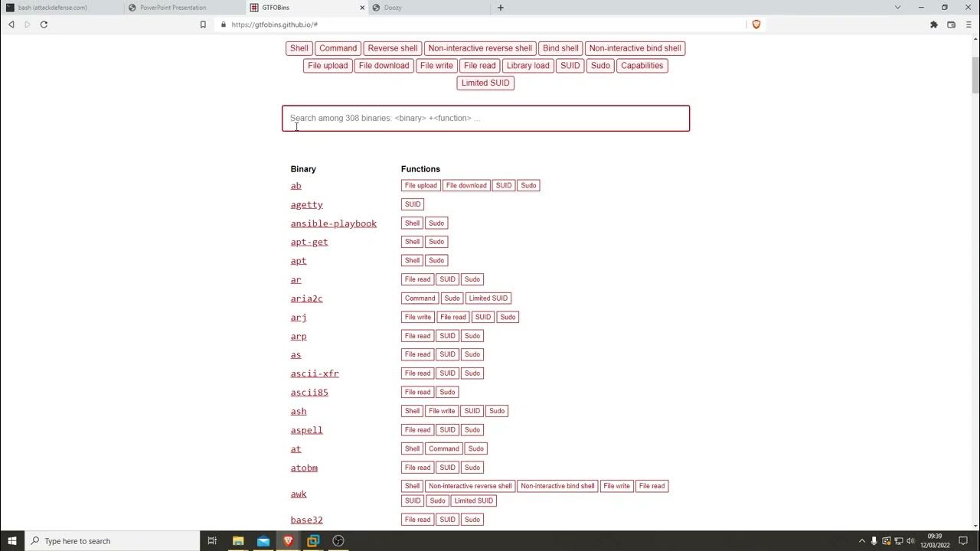Click Shell tag in ash row
The height and width of the screenshot is (551, 980).
[412, 411]
